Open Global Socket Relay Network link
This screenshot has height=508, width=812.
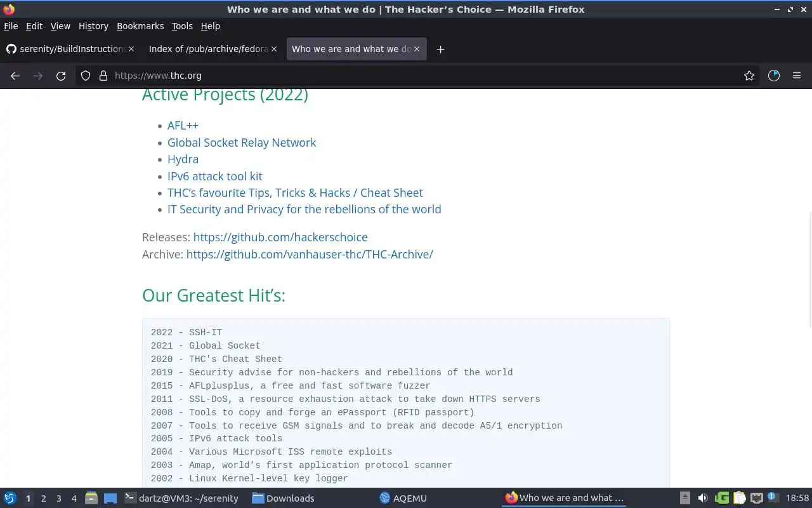[x=242, y=142]
